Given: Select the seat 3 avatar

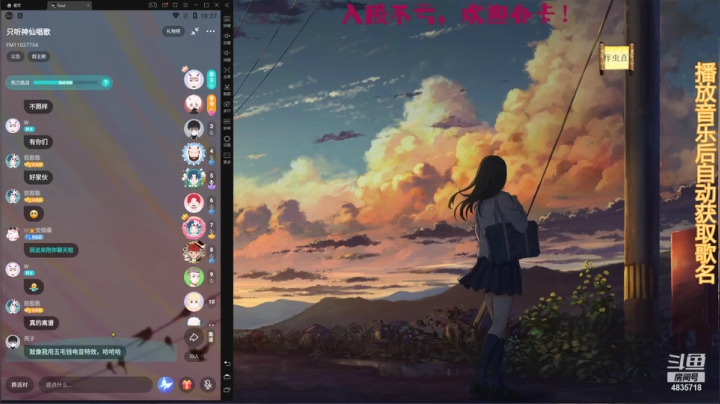Looking at the screenshot, I should pos(194,129).
